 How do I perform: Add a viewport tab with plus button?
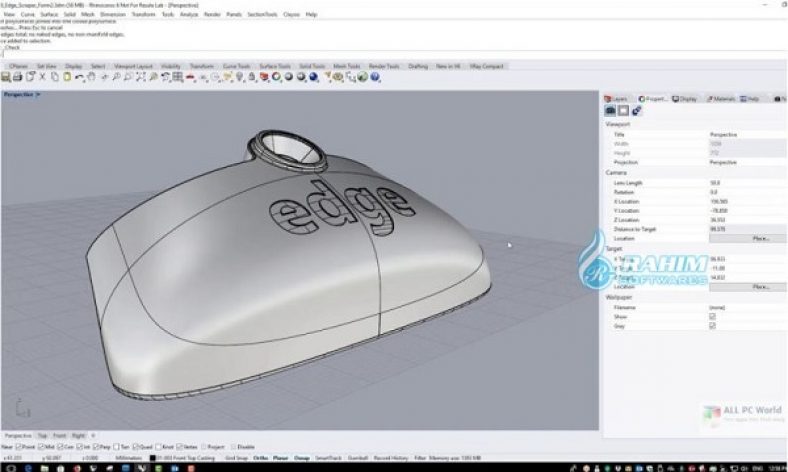[93, 436]
